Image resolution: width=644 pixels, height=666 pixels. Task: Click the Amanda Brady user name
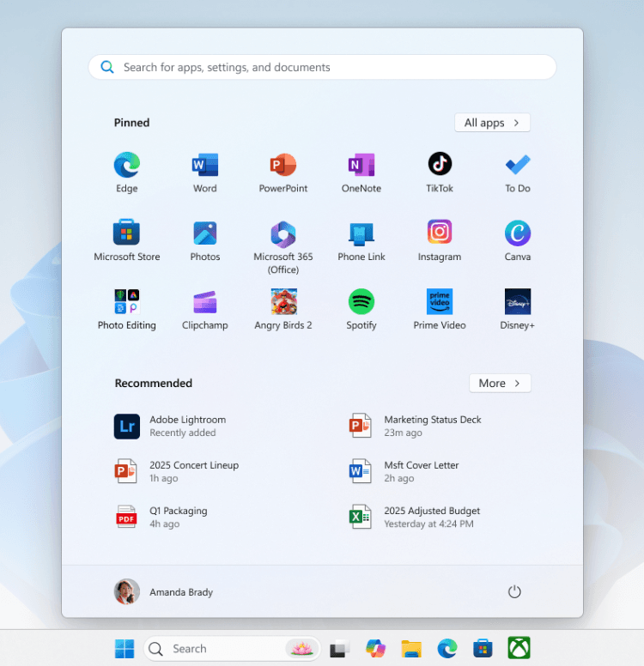click(181, 592)
